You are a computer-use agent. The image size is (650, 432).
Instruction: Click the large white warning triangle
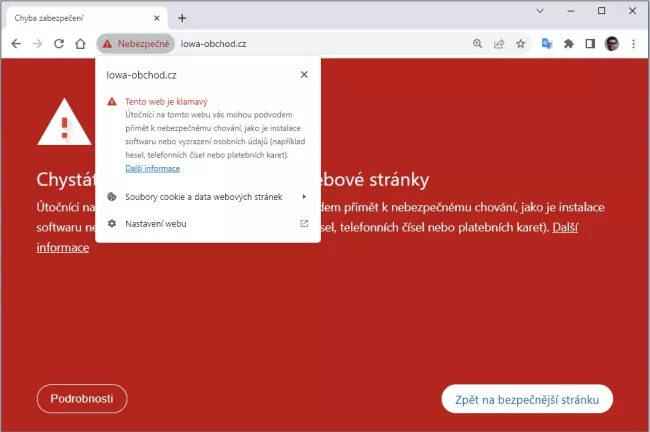tap(64, 122)
